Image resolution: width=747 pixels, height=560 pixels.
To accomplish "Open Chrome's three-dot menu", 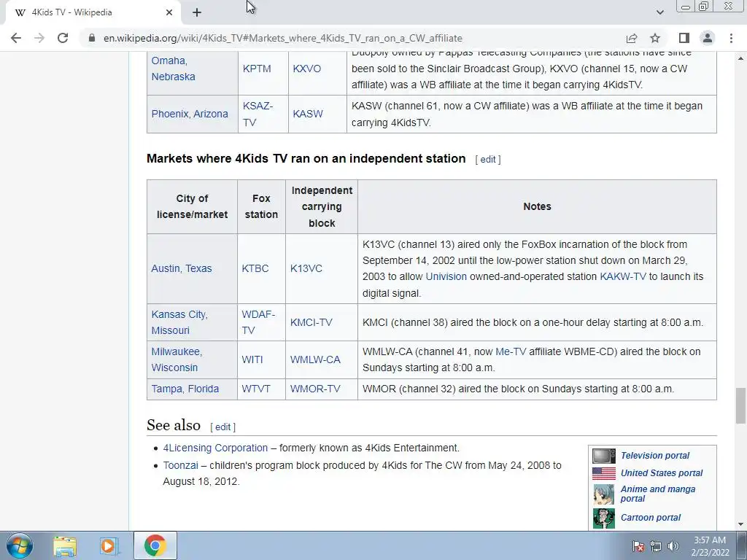I will [x=731, y=38].
